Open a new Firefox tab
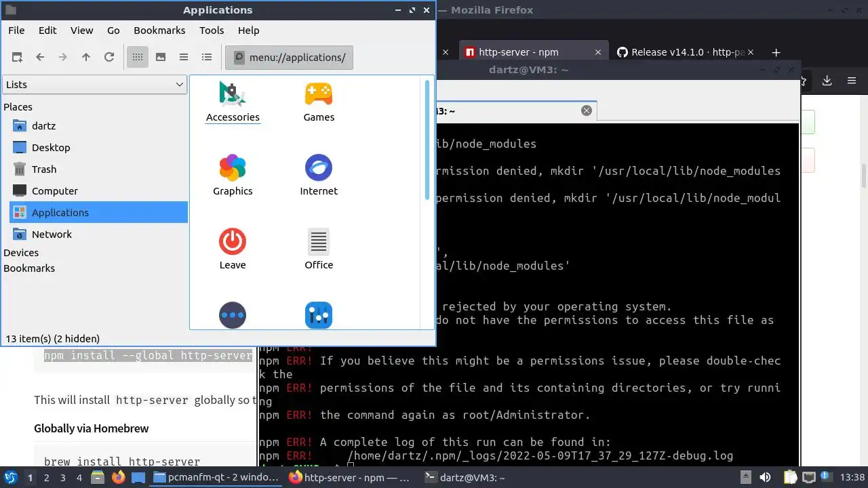The height and width of the screenshot is (488, 868). click(x=776, y=52)
